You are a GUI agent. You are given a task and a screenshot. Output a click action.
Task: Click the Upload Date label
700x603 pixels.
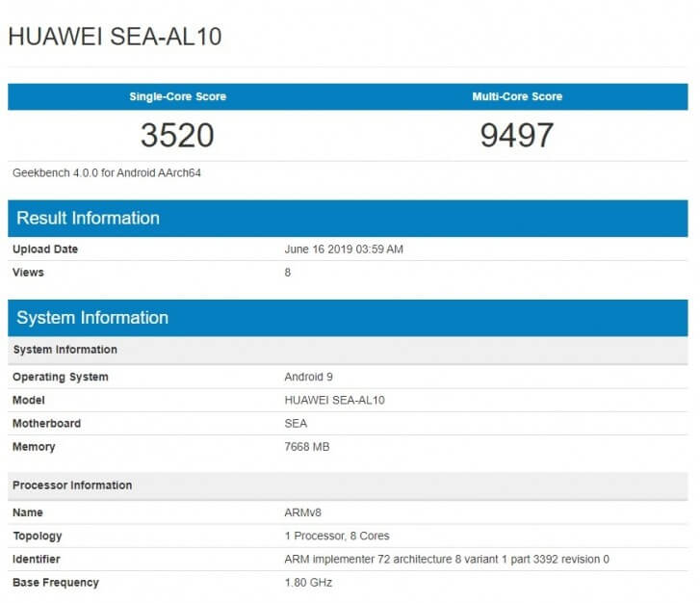45,249
